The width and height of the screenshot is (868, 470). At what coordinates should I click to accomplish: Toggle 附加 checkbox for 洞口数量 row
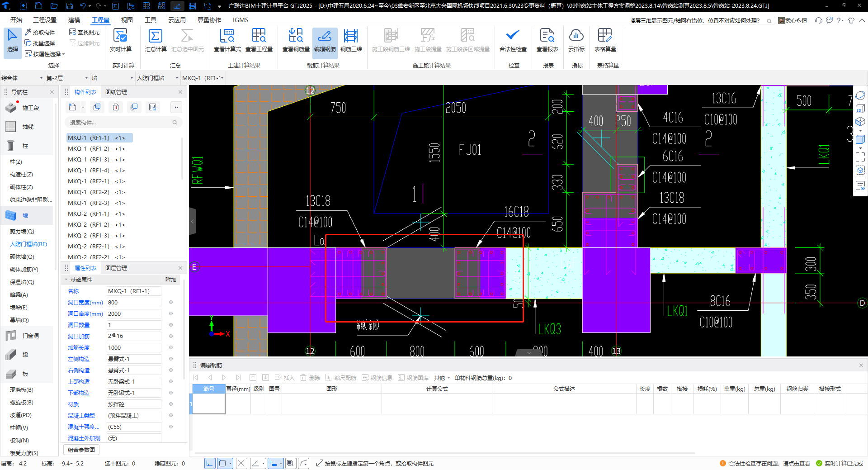click(171, 325)
